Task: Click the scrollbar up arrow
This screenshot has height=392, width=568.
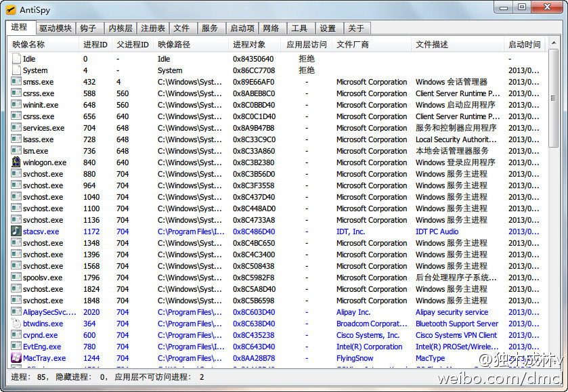Action: point(553,43)
